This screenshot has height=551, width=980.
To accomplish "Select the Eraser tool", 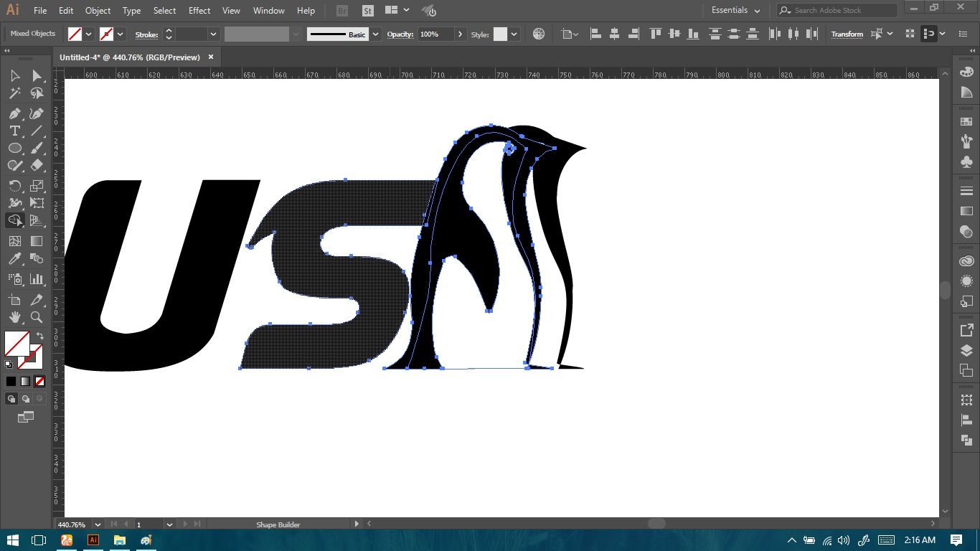I will tap(37, 165).
